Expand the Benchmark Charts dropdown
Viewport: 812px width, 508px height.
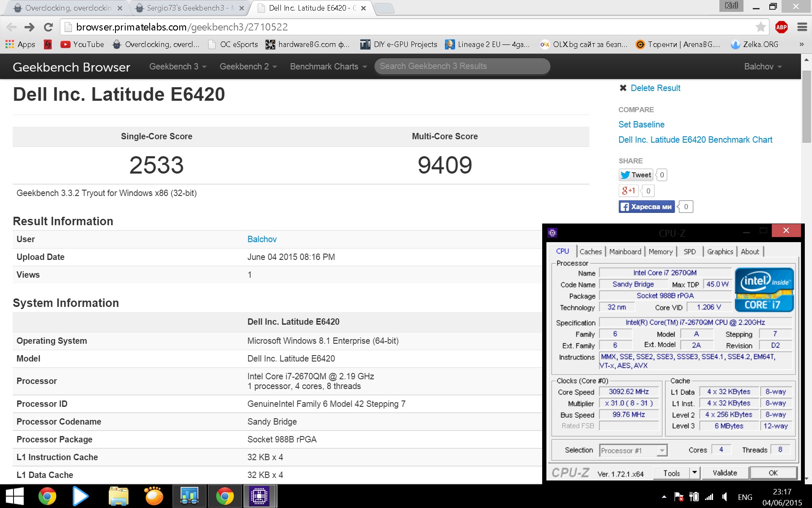pos(328,66)
